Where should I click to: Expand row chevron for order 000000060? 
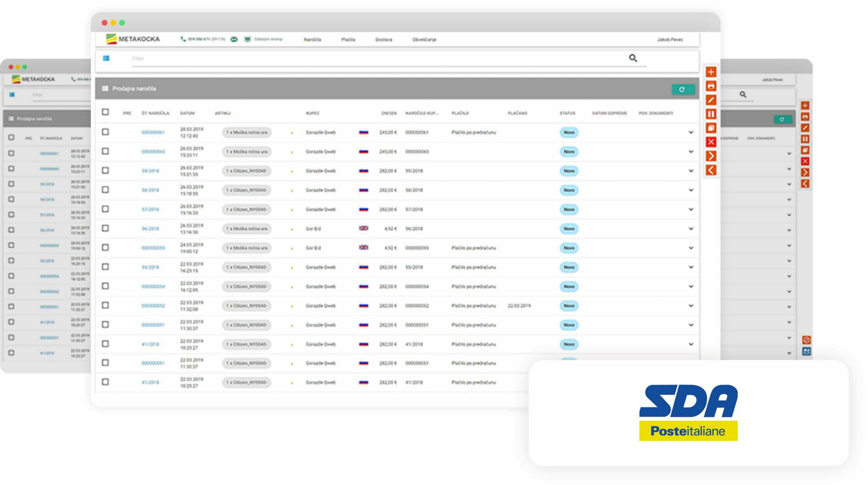point(691,152)
